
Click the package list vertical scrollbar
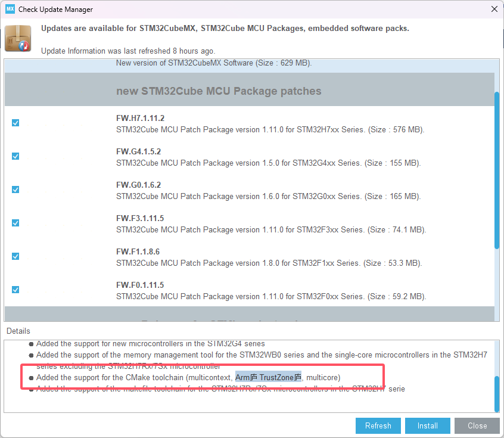point(497,170)
